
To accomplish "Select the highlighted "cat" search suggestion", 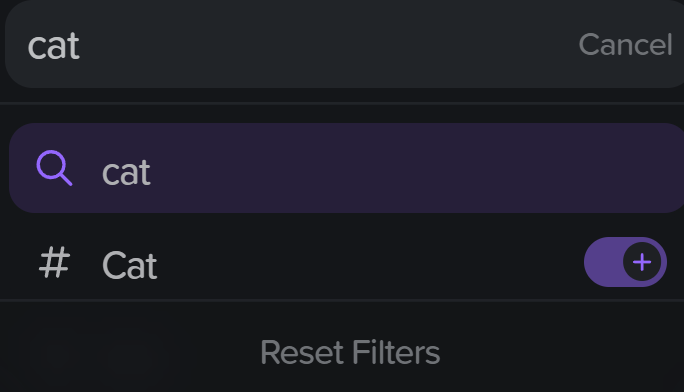I will point(346,168).
